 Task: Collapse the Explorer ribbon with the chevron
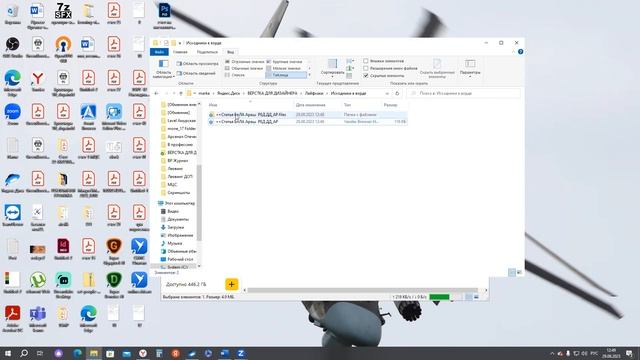point(513,52)
